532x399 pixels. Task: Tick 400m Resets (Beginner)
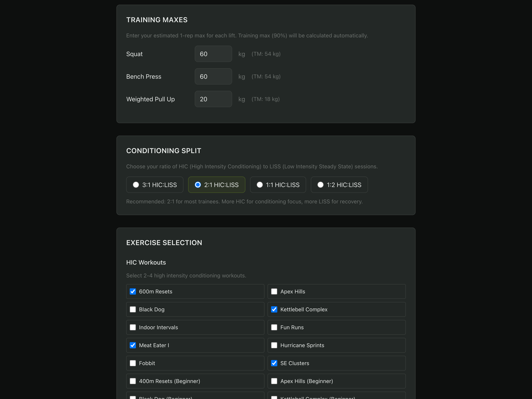pos(133,381)
